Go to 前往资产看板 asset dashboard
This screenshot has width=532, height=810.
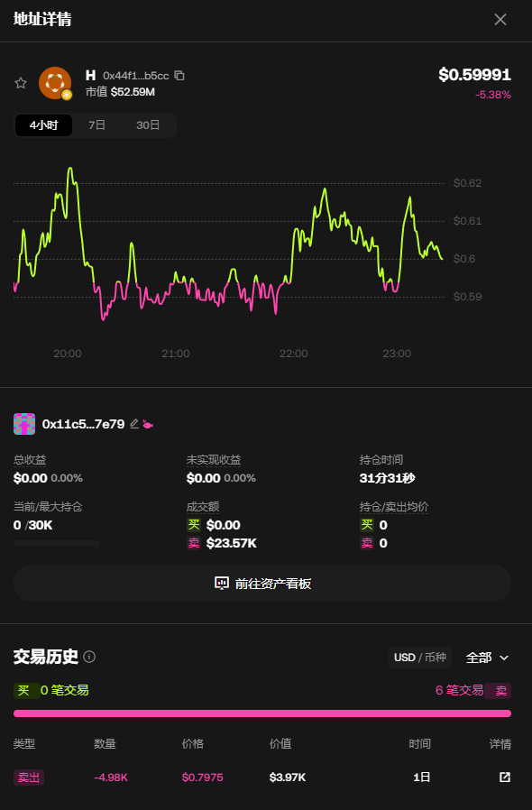coord(262,584)
